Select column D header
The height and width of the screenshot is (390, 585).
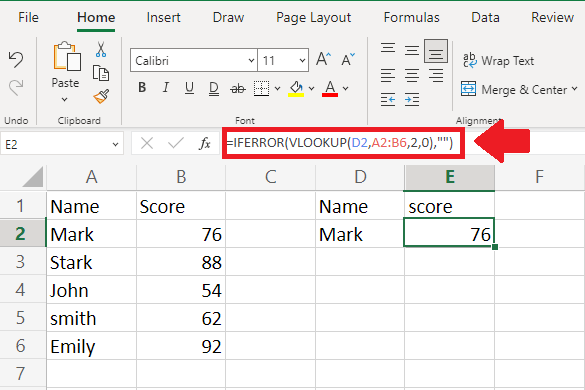point(360,177)
